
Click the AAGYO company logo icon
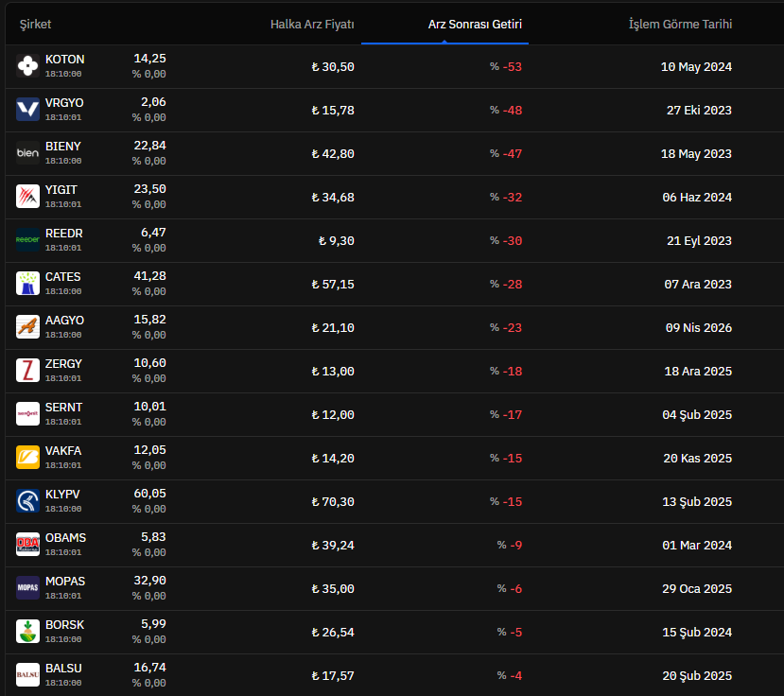27,327
